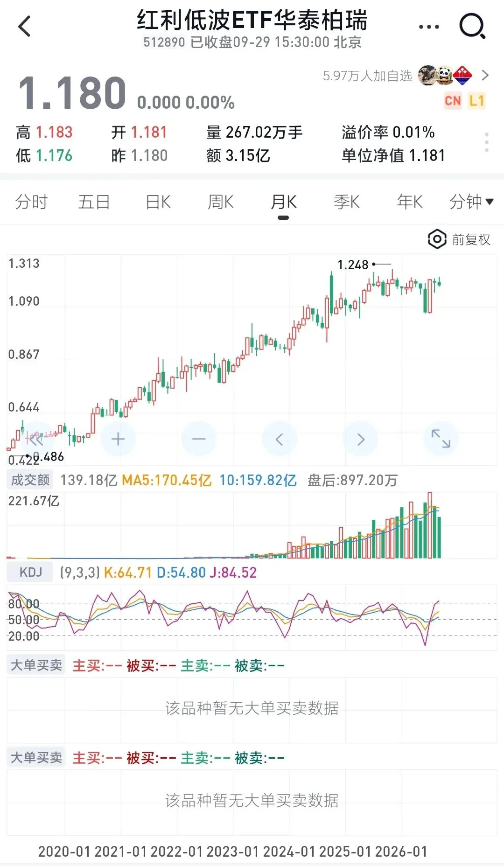Screen dimensions: 504x866
Task: Open the search magnifier icon
Action: click(x=472, y=26)
